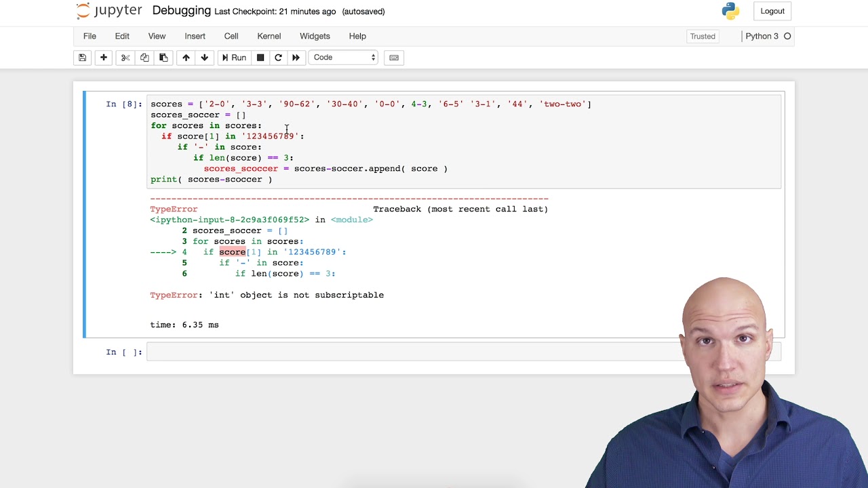Move selected cell down arrow
The height and width of the screenshot is (488, 868).
click(204, 58)
